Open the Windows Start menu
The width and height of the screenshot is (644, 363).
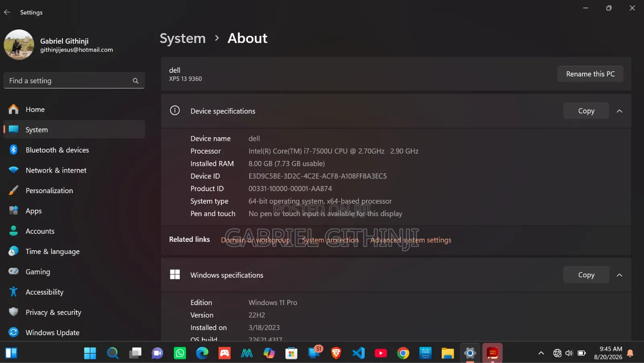(x=90, y=353)
